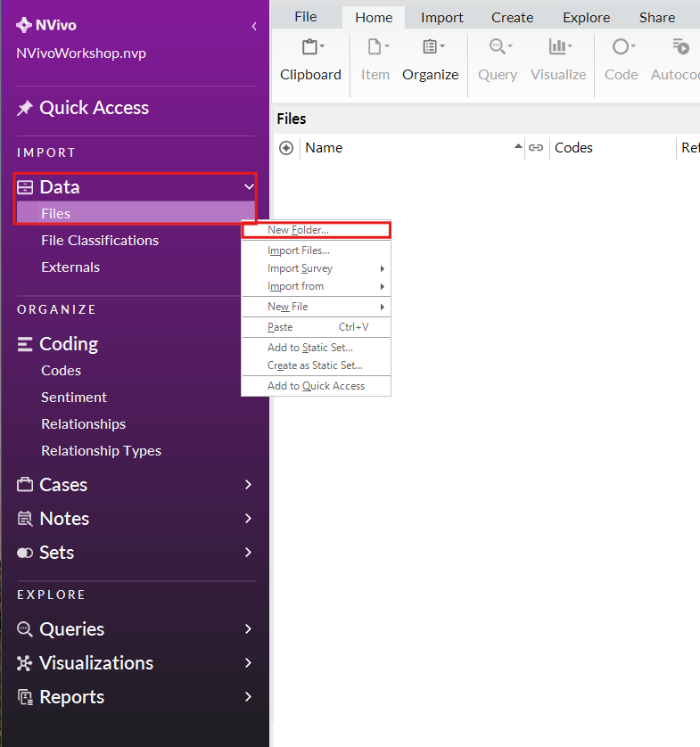Click the Reports icon
Viewport: 700px width, 747px height.
(x=25, y=697)
